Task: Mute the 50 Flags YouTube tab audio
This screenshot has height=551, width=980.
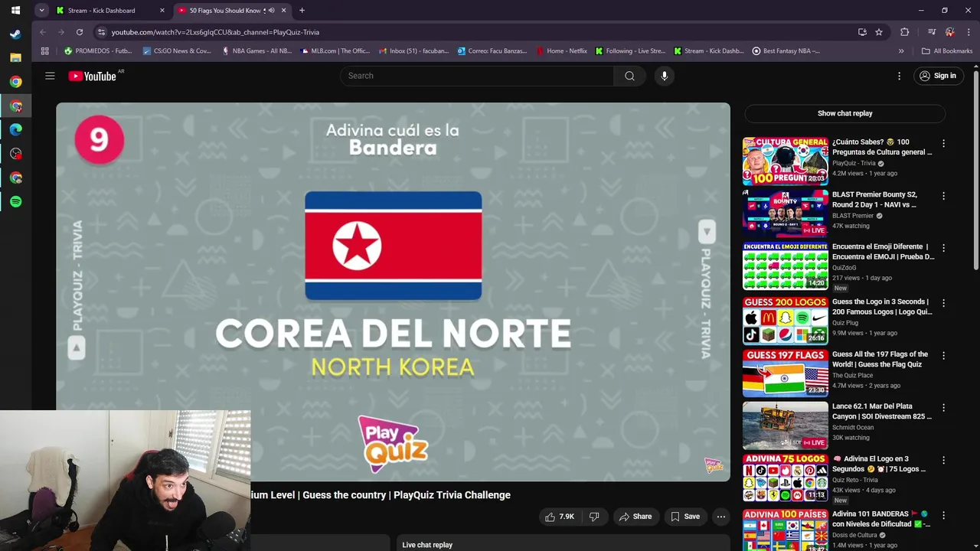Action: coord(272,11)
